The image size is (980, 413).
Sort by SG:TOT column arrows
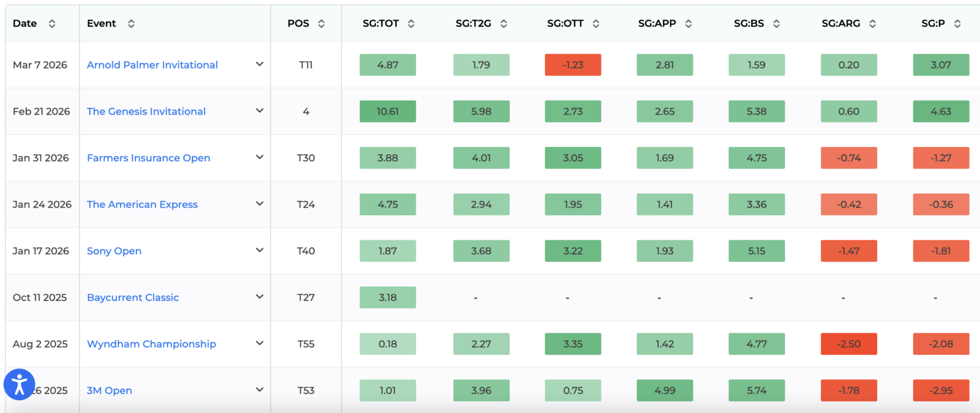(411, 24)
